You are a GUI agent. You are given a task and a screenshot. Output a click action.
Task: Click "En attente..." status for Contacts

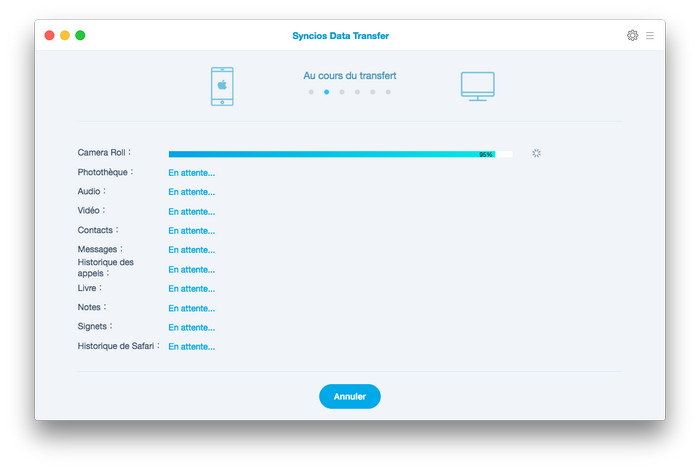(x=192, y=231)
